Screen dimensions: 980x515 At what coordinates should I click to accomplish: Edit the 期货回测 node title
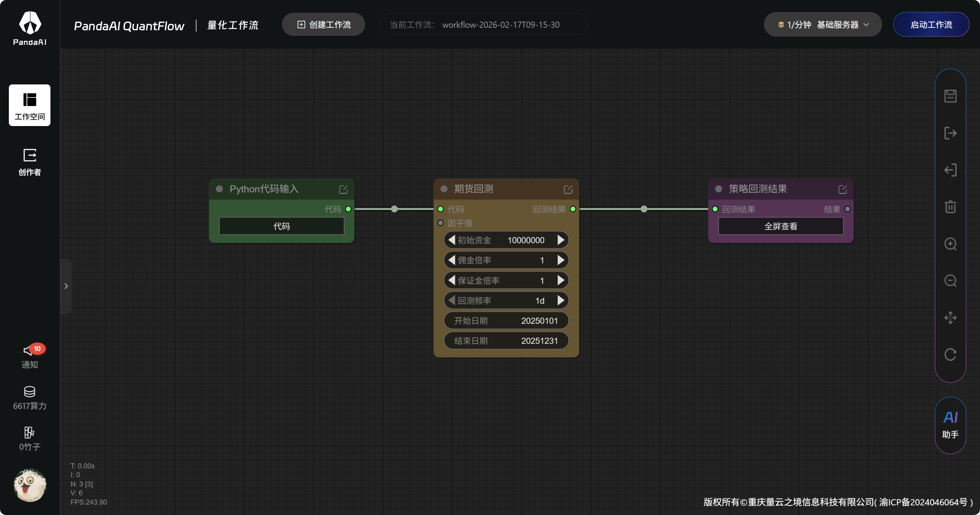coord(568,189)
